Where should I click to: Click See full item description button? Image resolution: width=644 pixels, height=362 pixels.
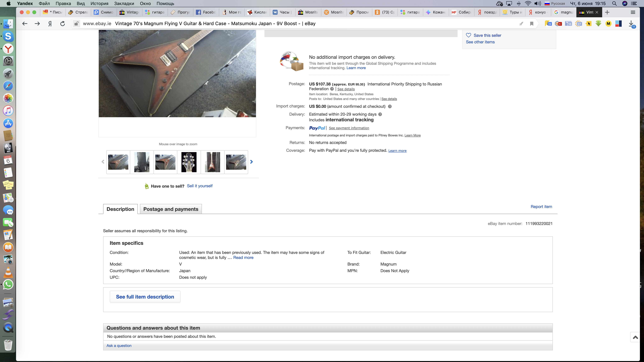click(x=145, y=297)
